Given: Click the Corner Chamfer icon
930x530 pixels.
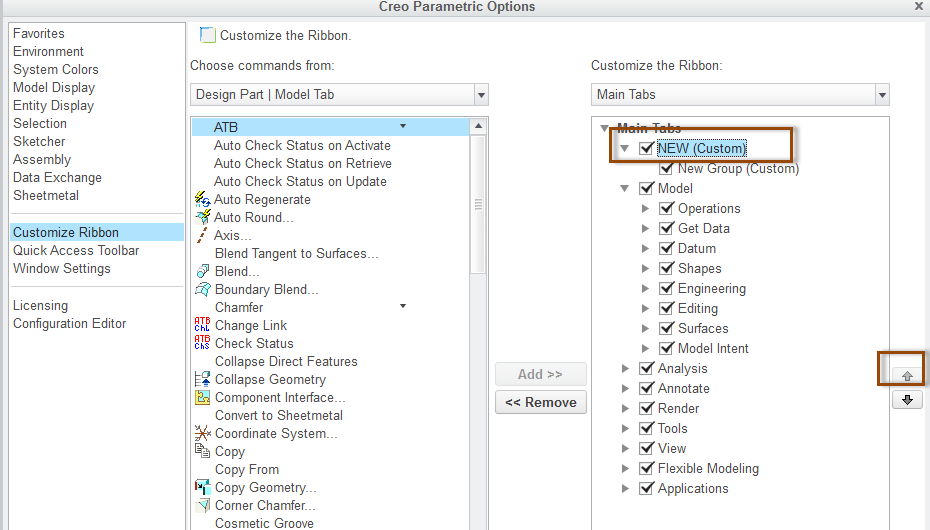Looking at the screenshot, I should tap(203, 505).
